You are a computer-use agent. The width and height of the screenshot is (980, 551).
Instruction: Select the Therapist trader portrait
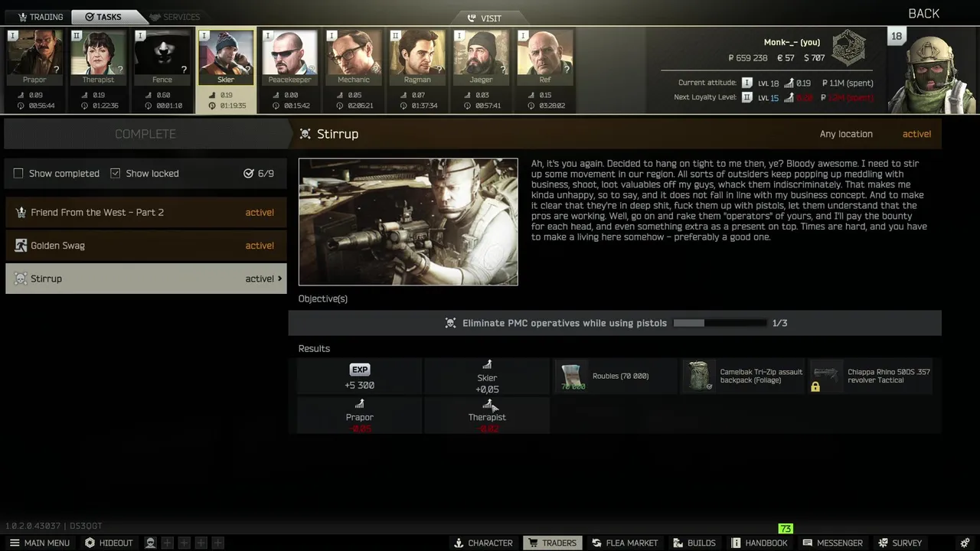(98, 57)
